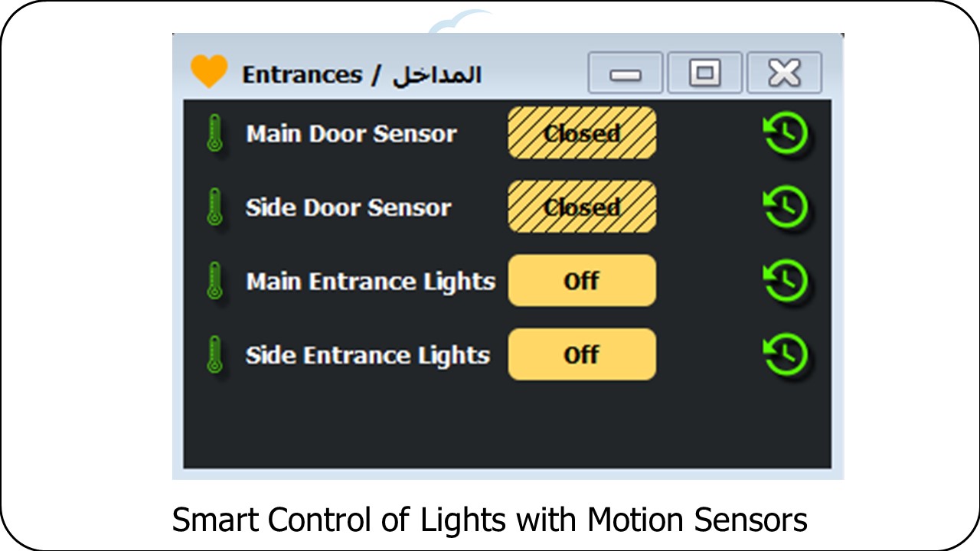The image size is (980, 551).
Task: Select the Main Door Sensor label
Action: coord(351,134)
